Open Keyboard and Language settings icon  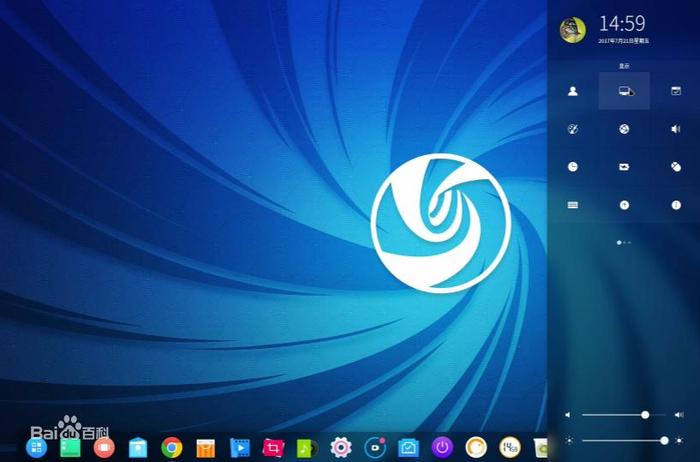coord(573,205)
